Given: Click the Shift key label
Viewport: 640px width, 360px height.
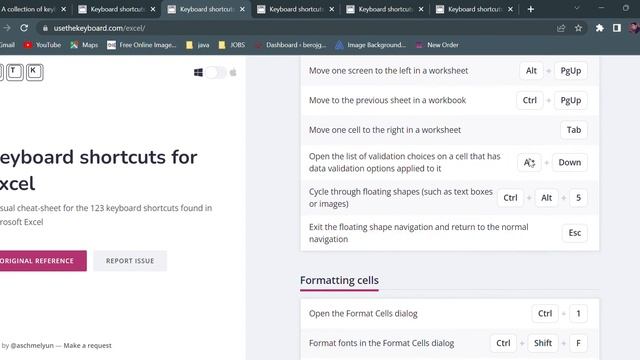Looking at the screenshot, I should (x=543, y=343).
